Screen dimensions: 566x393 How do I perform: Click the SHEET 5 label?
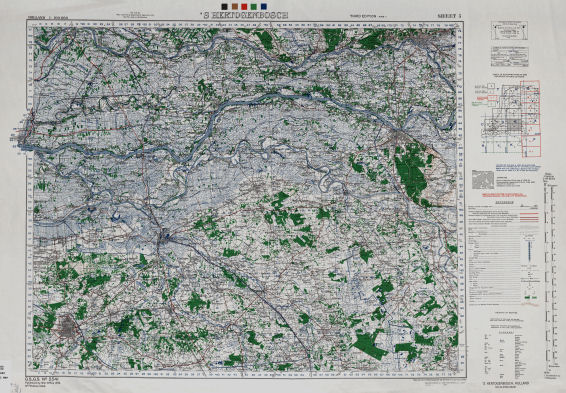(449, 16)
